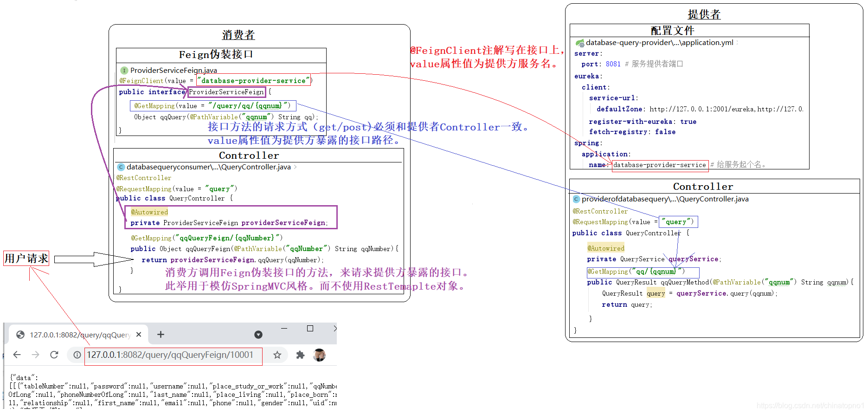Image resolution: width=868 pixels, height=414 pixels.
Task: Click the interface icon beside ProviderServiceFeign.java
Action: click(x=124, y=71)
